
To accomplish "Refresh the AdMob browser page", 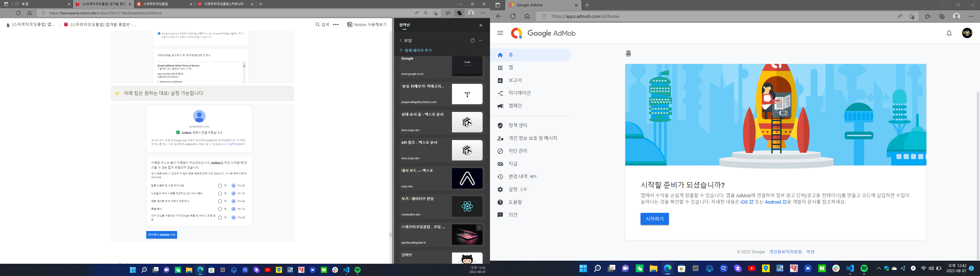I will click(513, 16).
